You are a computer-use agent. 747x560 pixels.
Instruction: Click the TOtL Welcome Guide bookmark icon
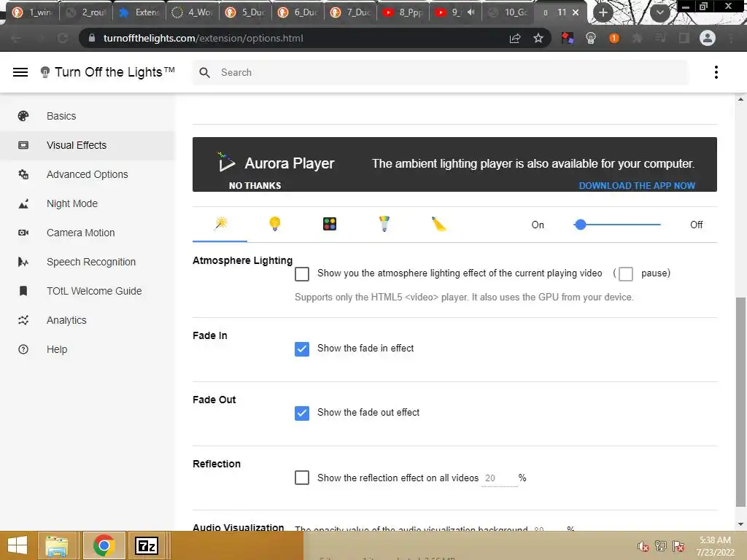[x=23, y=291]
